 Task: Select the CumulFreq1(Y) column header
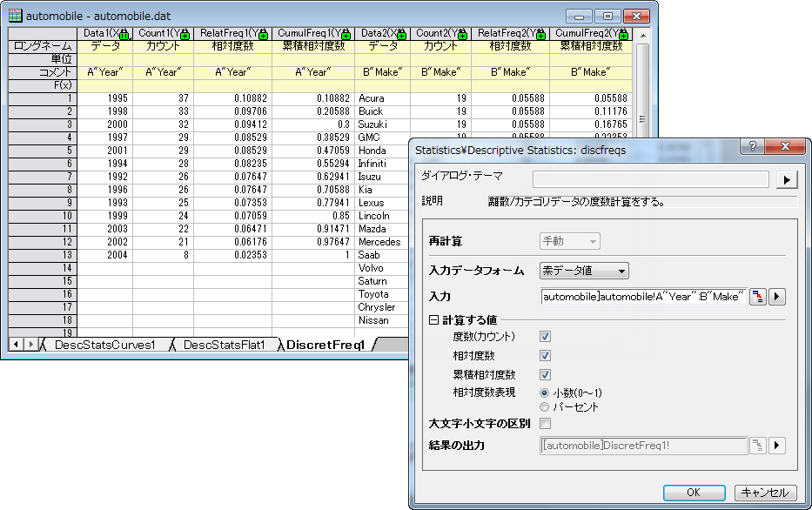coord(313,33)
